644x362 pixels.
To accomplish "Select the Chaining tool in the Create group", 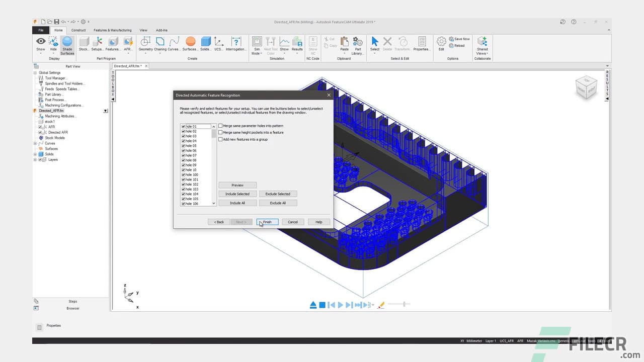I will point(160,44).
